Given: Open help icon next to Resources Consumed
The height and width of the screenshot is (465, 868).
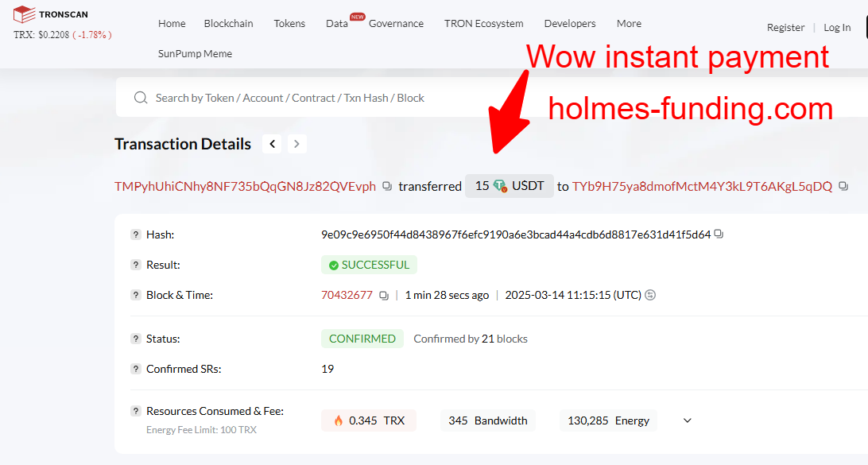Looking at the screenshot, I should click(136, 411).
